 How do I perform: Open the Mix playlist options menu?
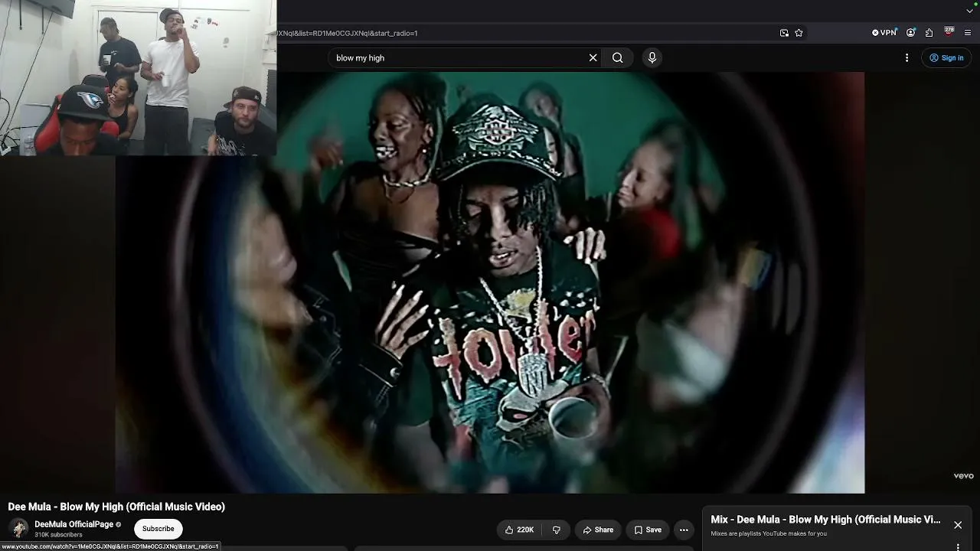958,546
